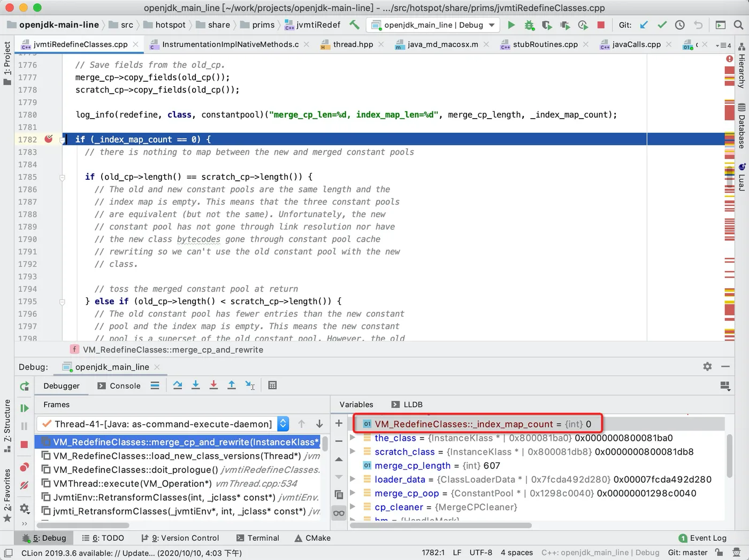Open the Event Log
Screen dimensions: 749x560
tap(702, 538)
